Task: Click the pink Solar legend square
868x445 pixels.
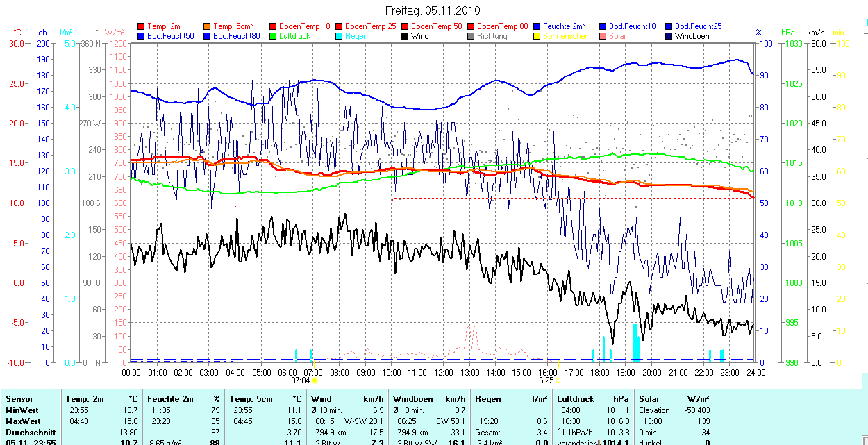Action: 603,35
